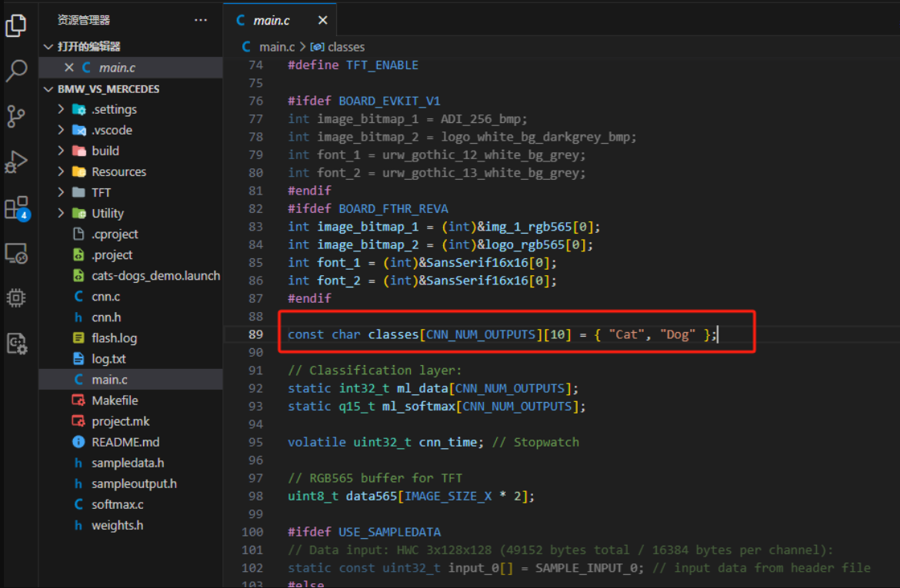Open the chip-shaped embedded tools icon
This screenshot has width=900, height=588.
(x=16, y=297)
